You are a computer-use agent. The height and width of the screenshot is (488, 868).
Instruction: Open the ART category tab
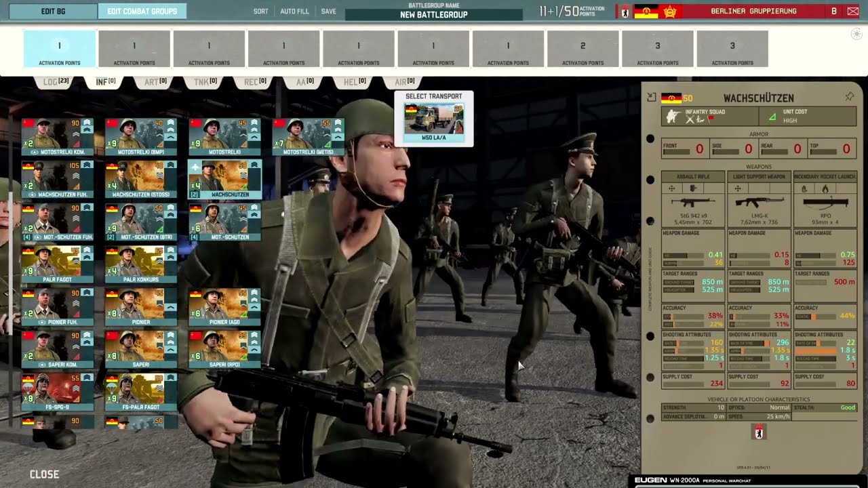point(156,82)
